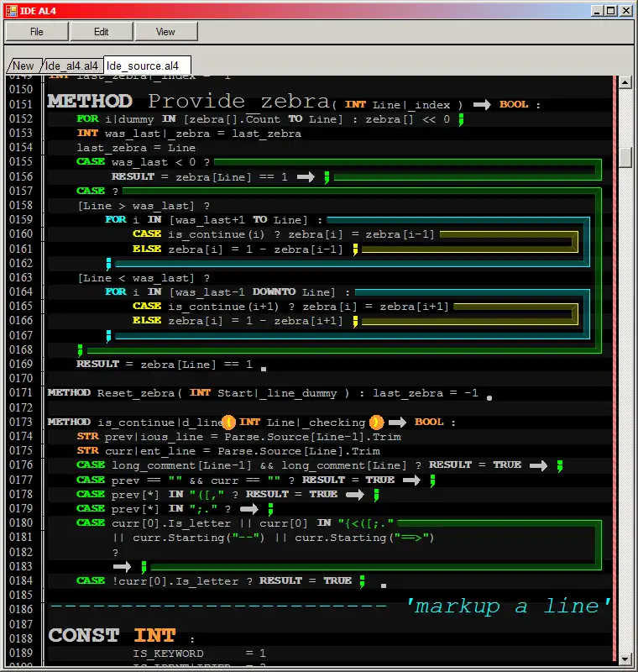Click the cyan block-end marker on line 0162
This screenshot has width=638, height=672.
click(x=108, y=264)
